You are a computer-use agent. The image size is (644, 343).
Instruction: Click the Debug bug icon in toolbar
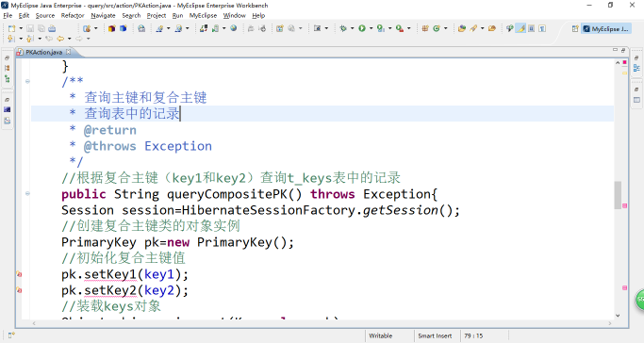coord(343,28)
